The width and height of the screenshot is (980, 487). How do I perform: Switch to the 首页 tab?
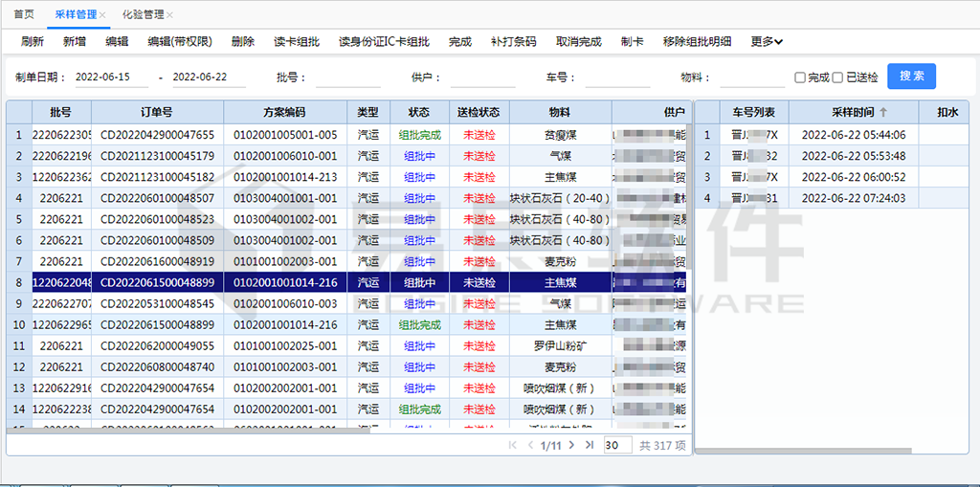[24, 15]
